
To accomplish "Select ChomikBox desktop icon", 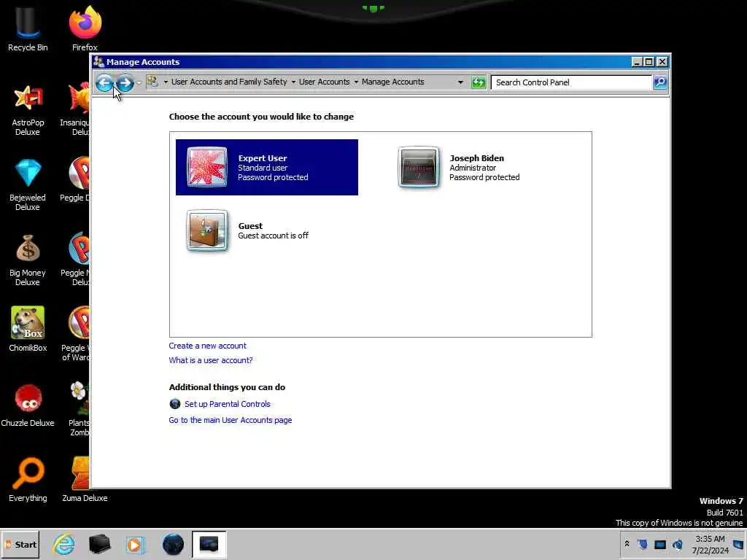I will (28, 330).
